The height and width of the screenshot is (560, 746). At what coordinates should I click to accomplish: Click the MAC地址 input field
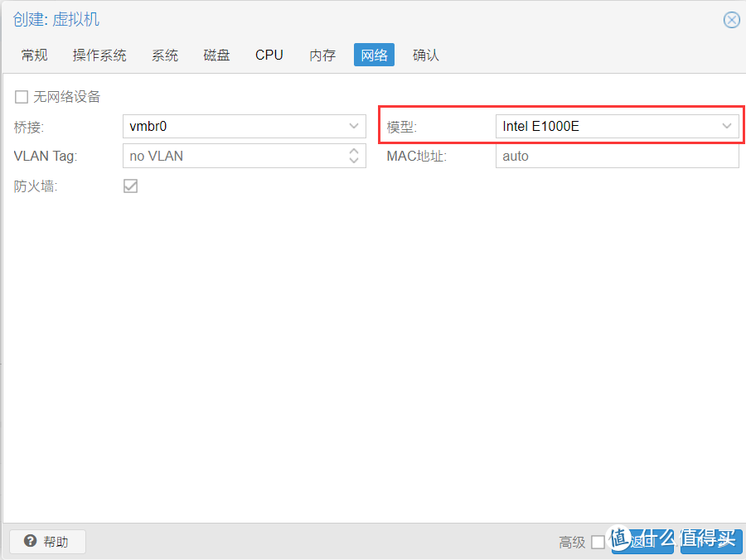[x=617, y=156]
